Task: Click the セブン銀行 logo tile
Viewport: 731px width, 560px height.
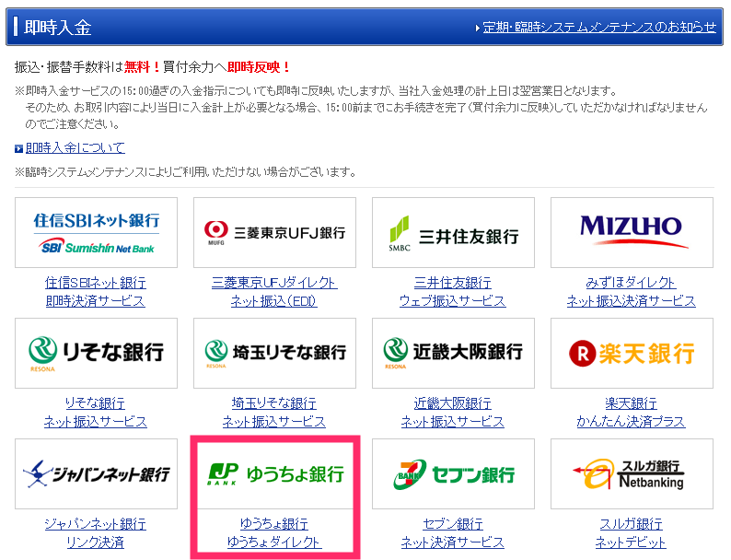Action: (x=453, y=473)
